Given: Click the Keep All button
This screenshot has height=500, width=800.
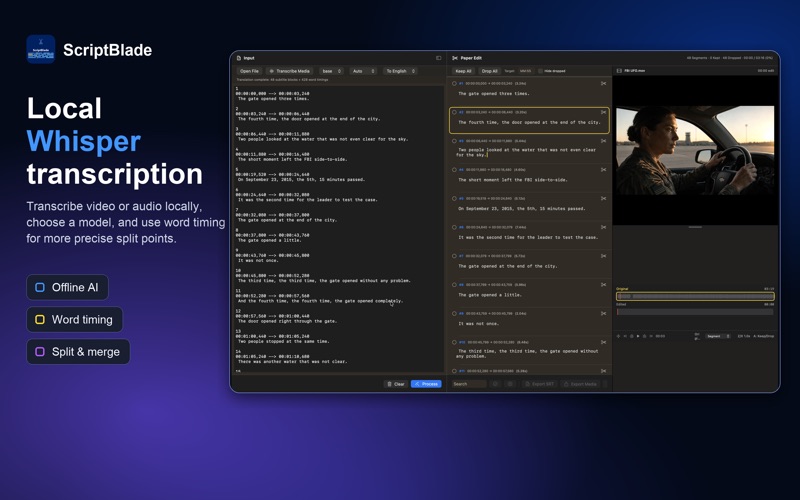Looking at the screenshot, I should (x=463, y=71).
